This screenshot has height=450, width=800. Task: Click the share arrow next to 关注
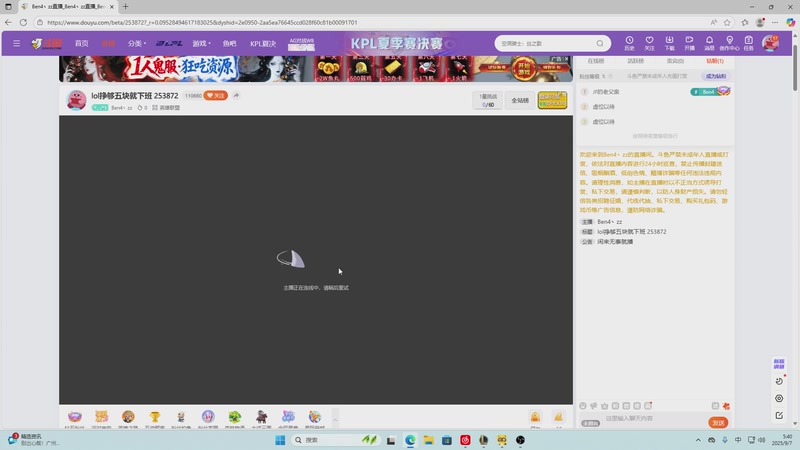pos(236,95)
